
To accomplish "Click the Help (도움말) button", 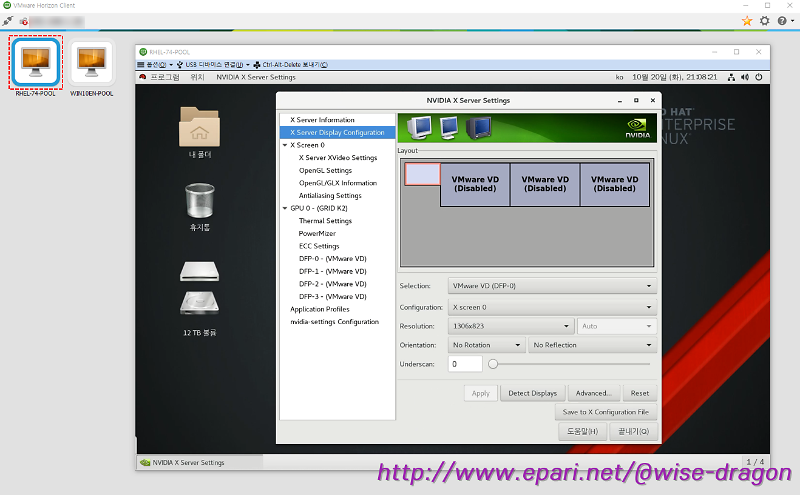I will click(582, 431).
